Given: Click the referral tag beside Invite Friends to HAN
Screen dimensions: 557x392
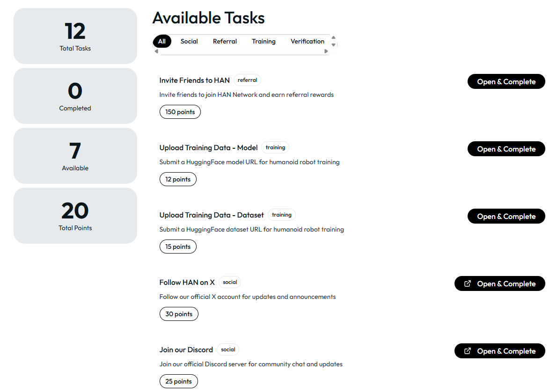Looking at the screenshot, I should coord(247,80).
